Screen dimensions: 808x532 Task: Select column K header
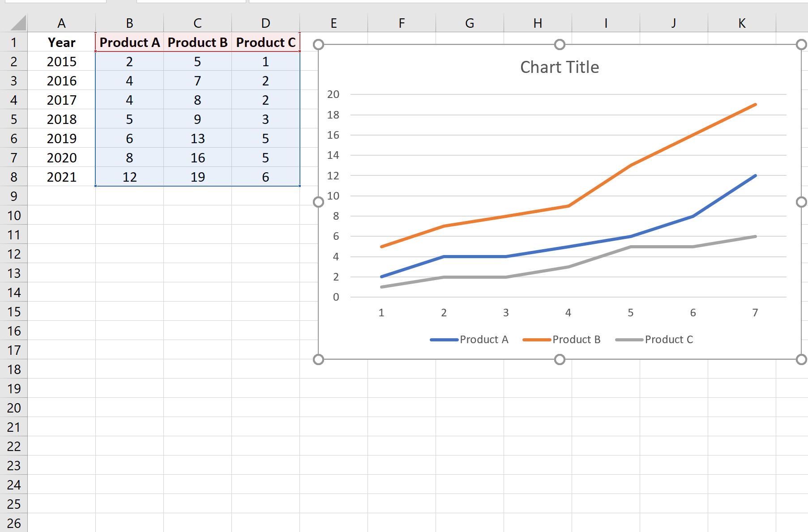[x=742, y=23]
